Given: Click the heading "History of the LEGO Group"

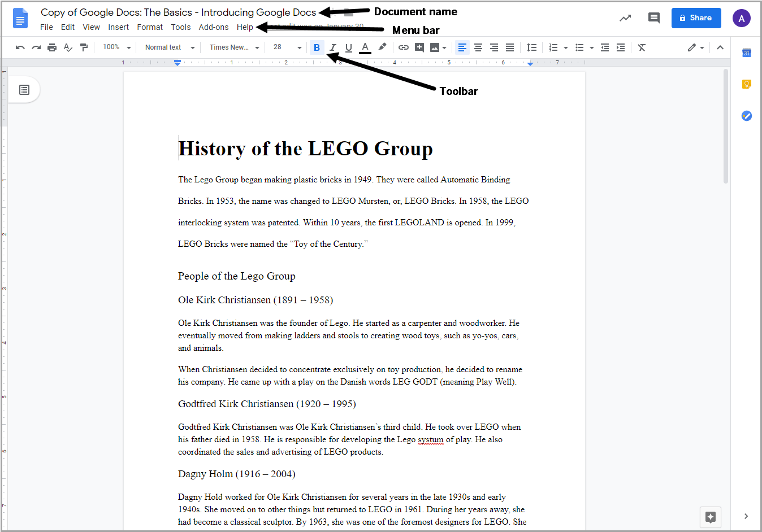Looking at the screenshot, I should click(305, 149).
